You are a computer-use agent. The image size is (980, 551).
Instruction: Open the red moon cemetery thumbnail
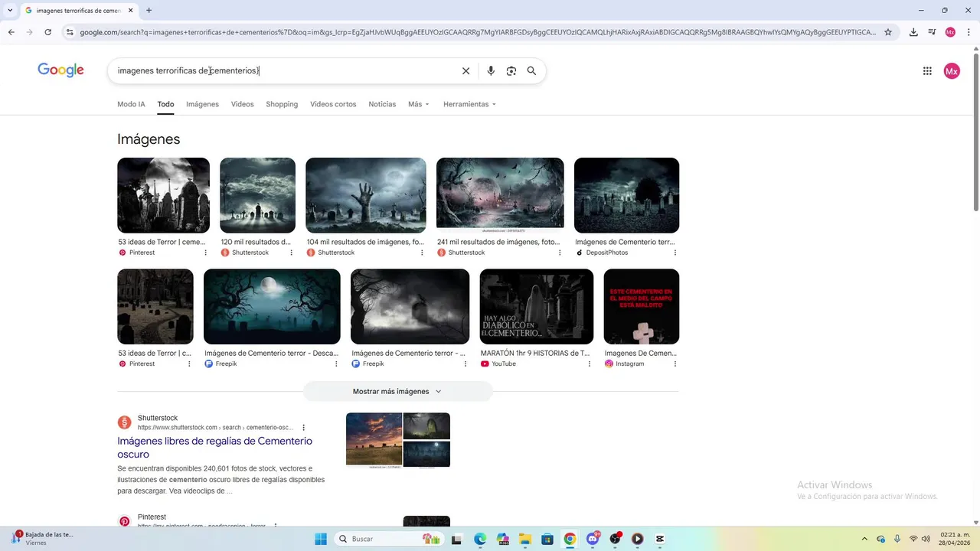(x=500, y=194)
